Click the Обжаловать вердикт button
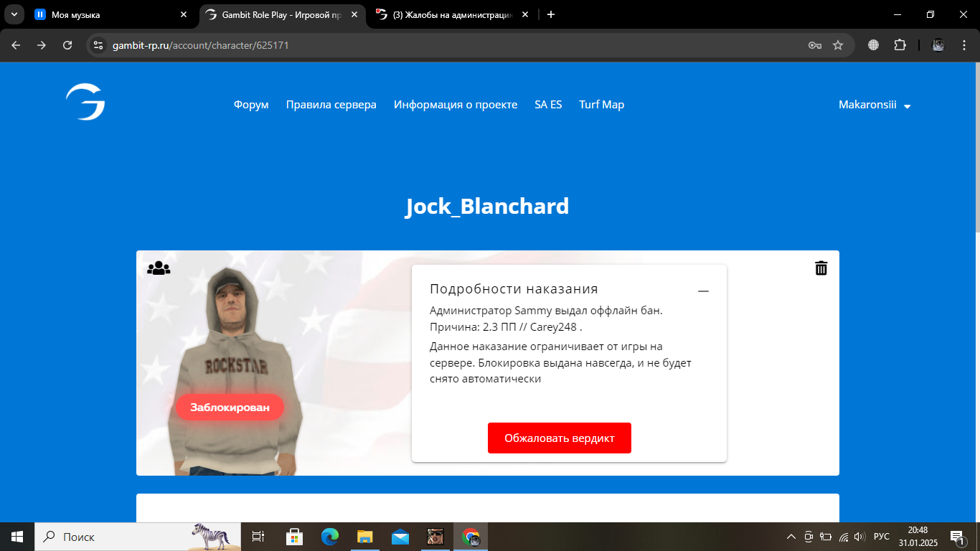The width and height of the screenshot is (980, 551). (559, 438)
